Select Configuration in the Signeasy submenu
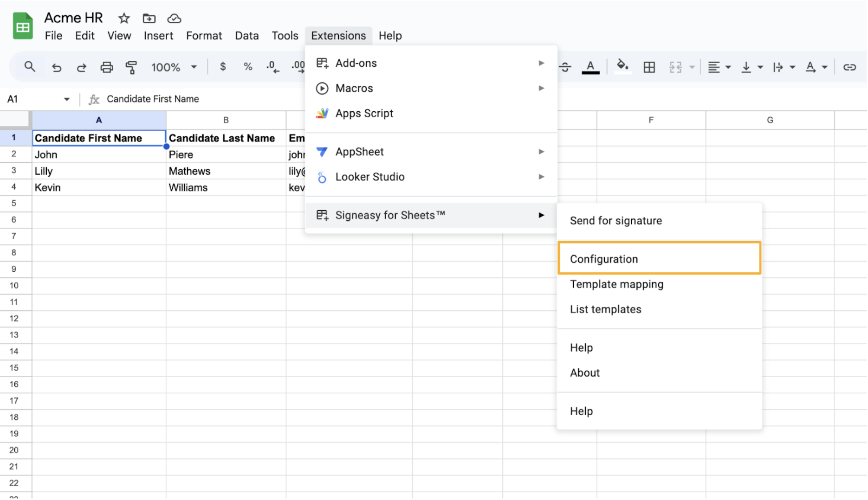868x500 pixels. [x=660, y=259]
